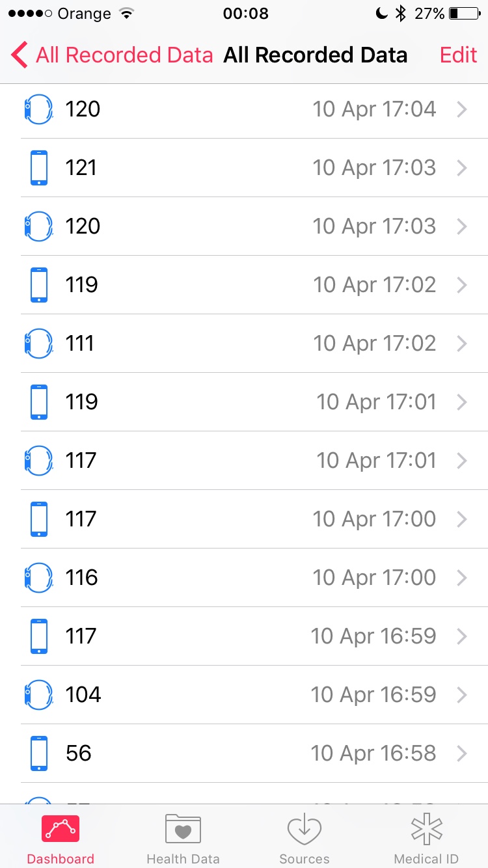Open the 111 reading at 17:02
Screen dimensions: 488x868
tap(254, 344)
